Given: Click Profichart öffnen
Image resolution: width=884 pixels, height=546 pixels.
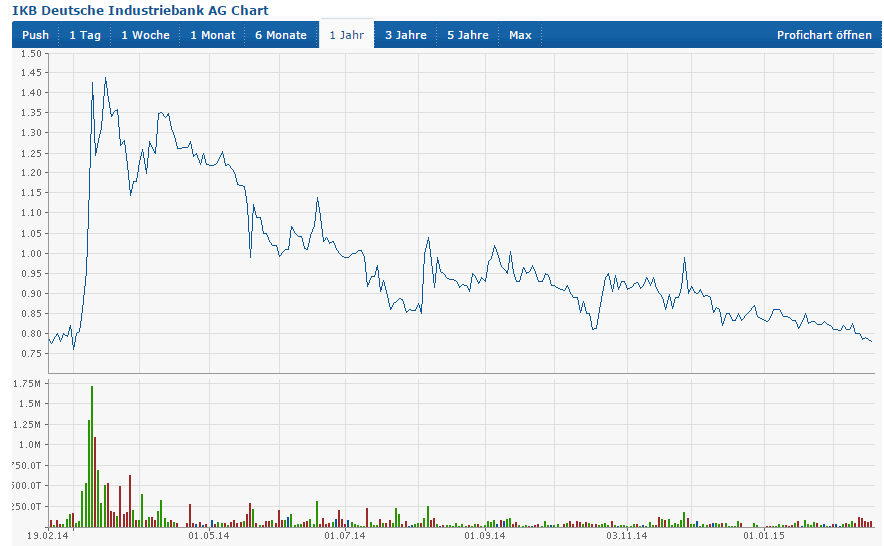Looking at the screenshot, I should [824, 35].
